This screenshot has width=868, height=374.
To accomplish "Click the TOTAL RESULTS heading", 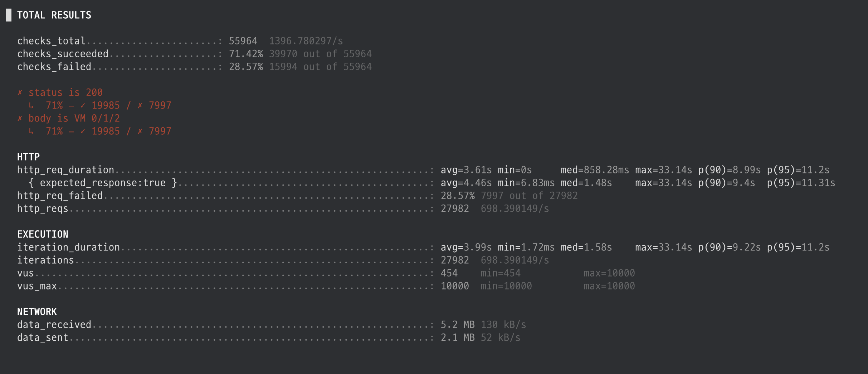I will 54,15.
